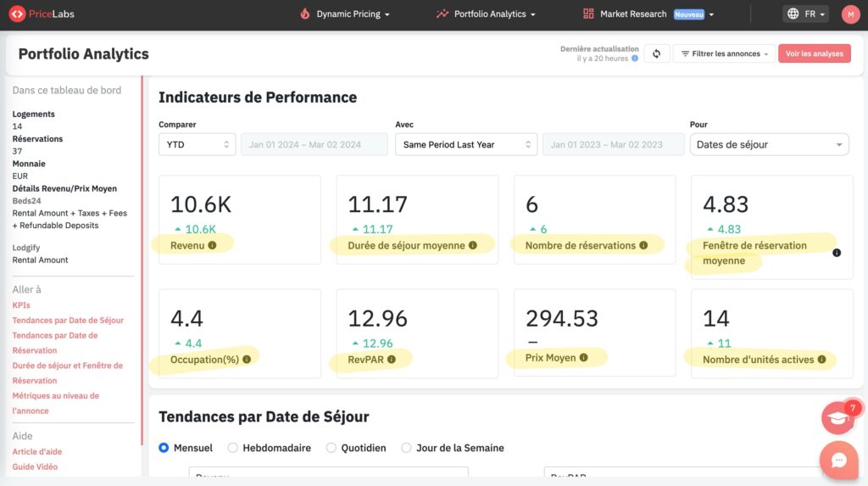Click the info icon next to Revenu
This screenshot has height=486, width=868.
click(x=212, y=245)
